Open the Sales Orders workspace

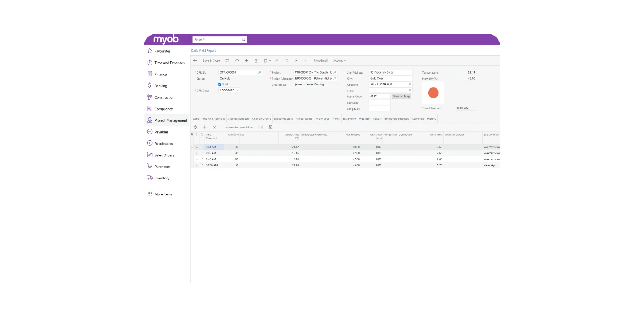click(160, 155)
